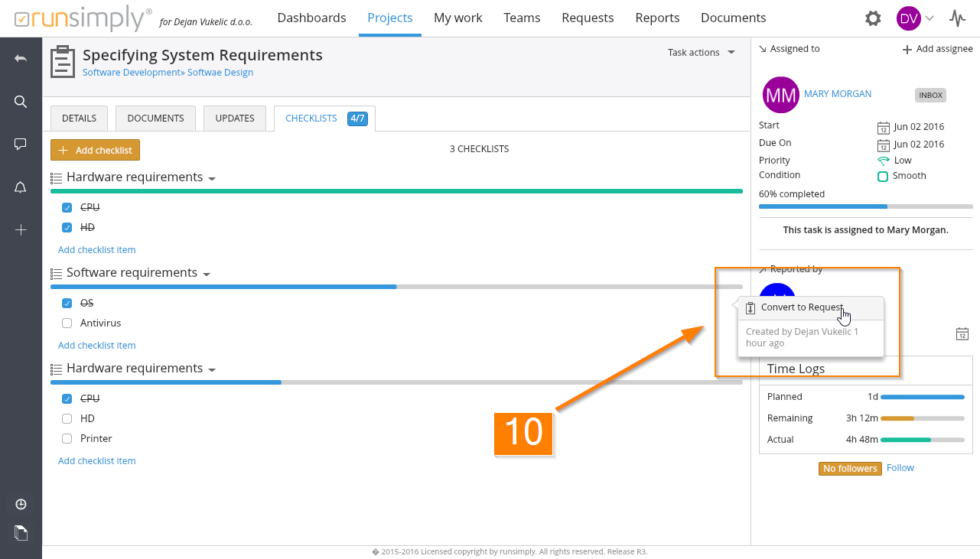The width and height of the screenshot is (980, 559).
Task: Click the 60% completed progress bar
Action: point(865,206)
